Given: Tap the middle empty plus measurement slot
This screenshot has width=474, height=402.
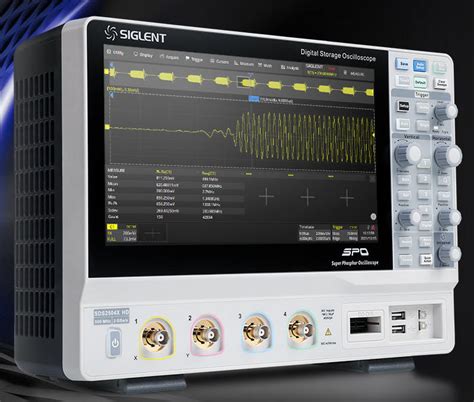Looking at the screenshot, I should coord(307,197).
